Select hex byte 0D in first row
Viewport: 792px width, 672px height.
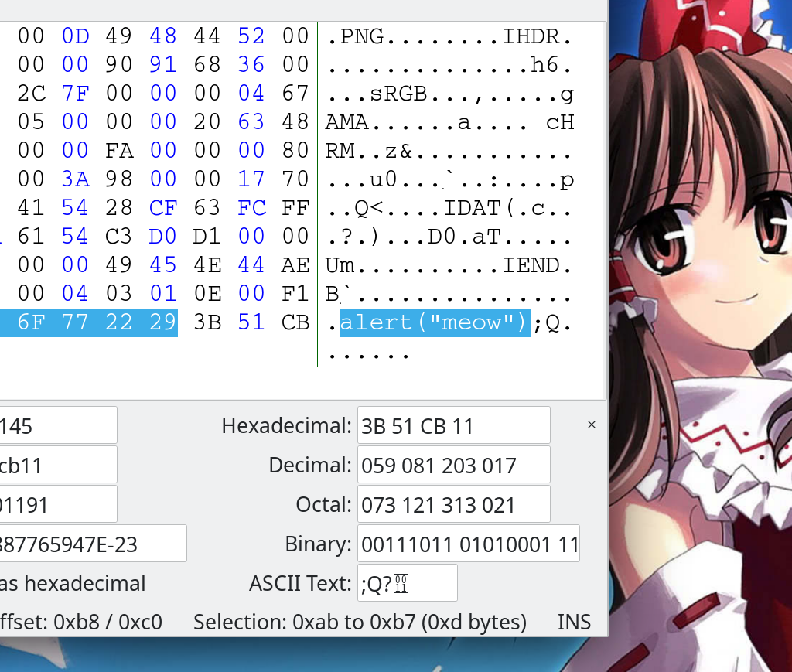pyautogui.click(x=75, y=36)
